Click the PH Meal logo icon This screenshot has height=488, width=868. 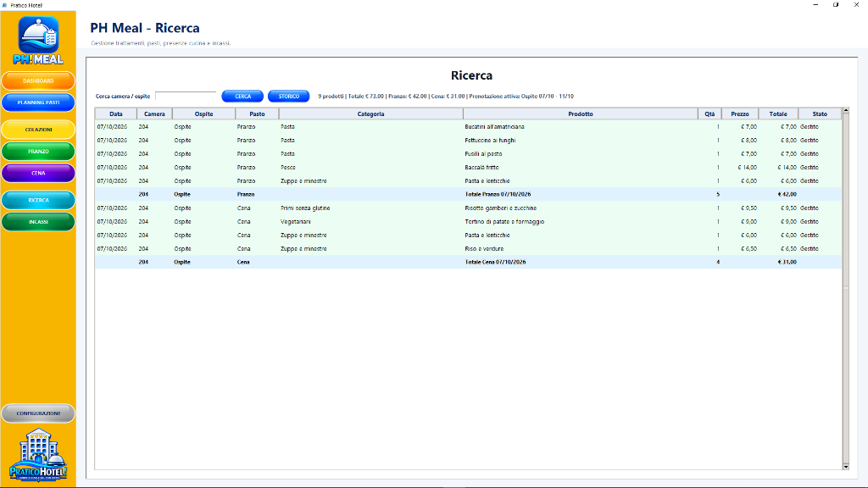(x=38, y=41)
